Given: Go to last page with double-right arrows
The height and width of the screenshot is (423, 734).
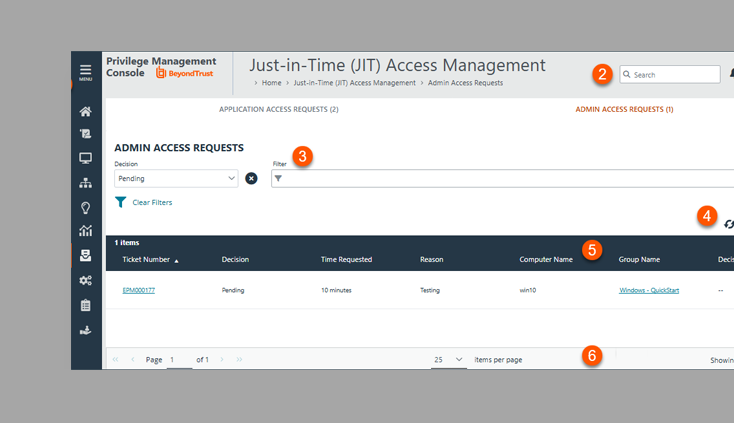Looking at the screenshot, I should (x=239, y=359).
